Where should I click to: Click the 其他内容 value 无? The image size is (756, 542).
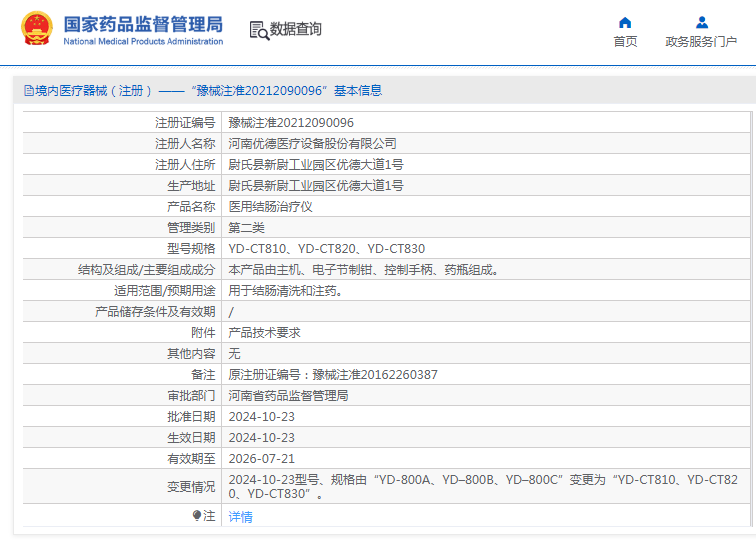[234, 354]
